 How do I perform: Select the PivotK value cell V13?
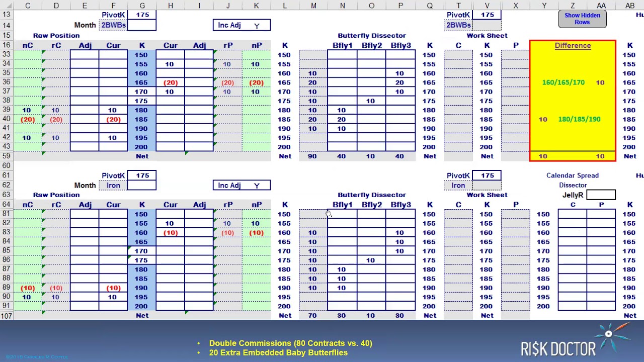[487, 15]
